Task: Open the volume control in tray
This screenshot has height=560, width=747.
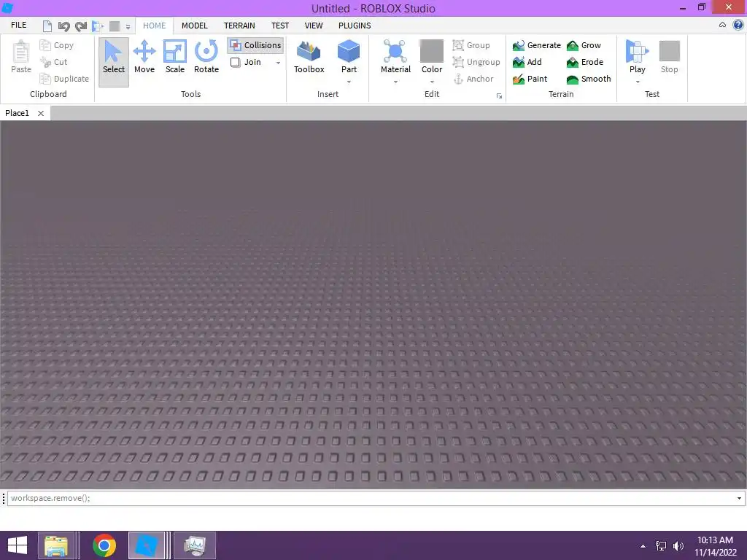Action: point(678,546)
